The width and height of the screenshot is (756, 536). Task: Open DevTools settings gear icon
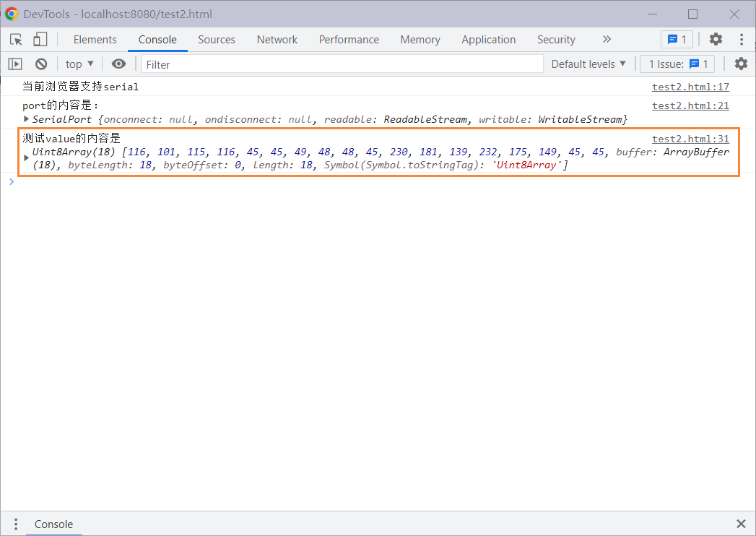point(716,40)
